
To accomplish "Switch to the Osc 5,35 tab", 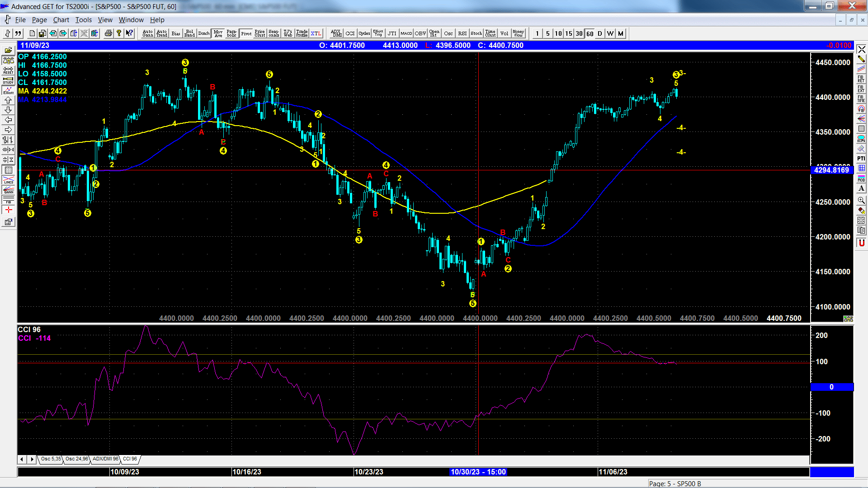I will [51, 459].
